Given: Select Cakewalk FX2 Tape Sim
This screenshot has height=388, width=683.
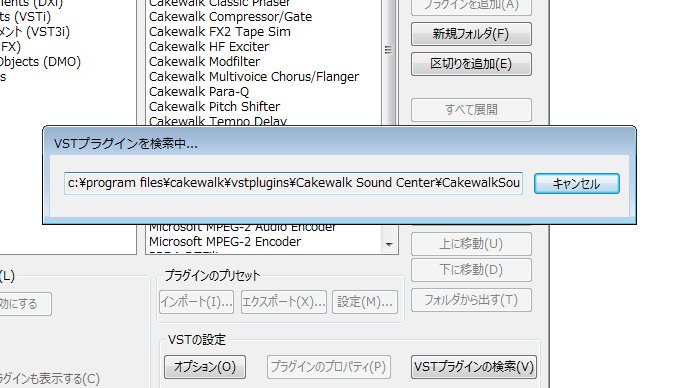Looking at the screenshot, I should (220, 32).
